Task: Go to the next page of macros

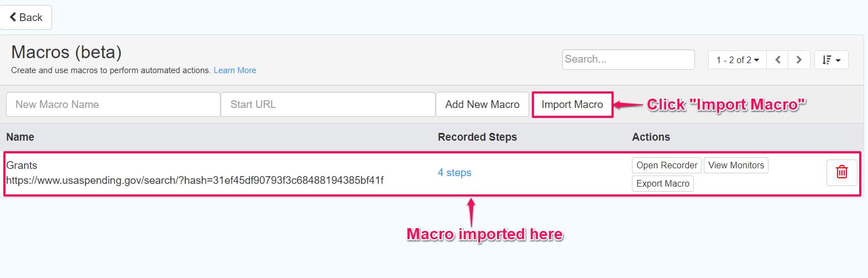Action: (799, 60)
